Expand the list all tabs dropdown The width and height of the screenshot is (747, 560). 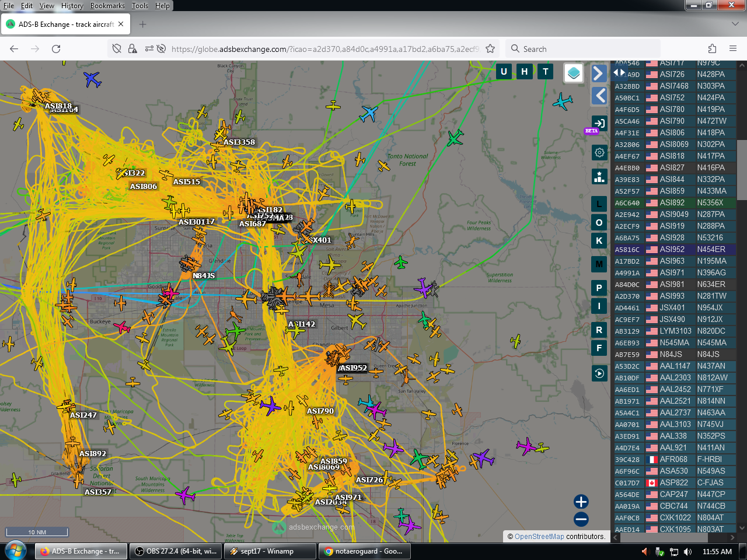pos(735,24)
